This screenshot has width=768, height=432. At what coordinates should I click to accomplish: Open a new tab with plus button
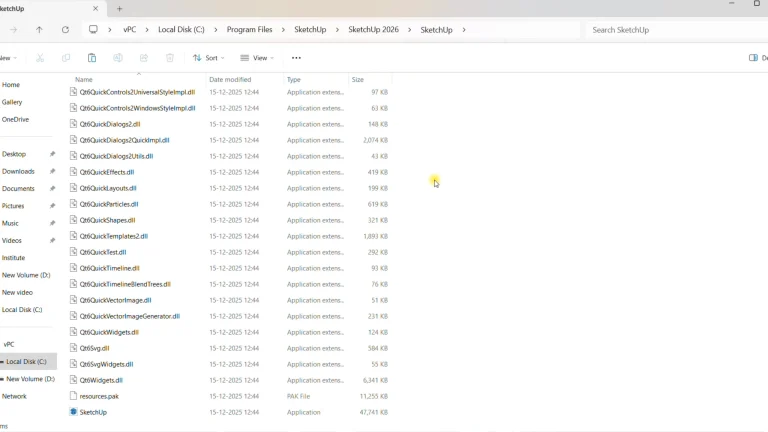coord(120,9)
